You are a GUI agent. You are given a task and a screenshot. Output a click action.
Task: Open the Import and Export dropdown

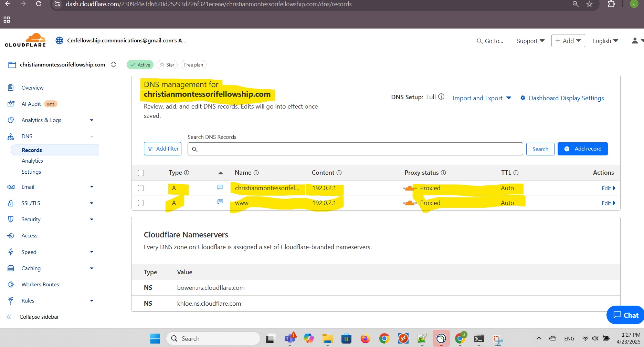click(x=482, y=98)
